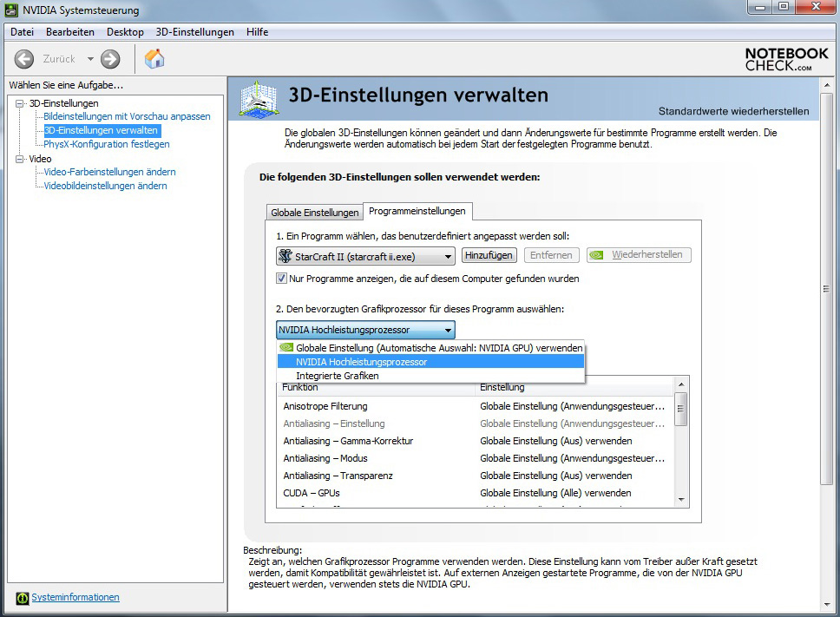Click main page vertical scrollbar thumb
Screen dimensions: 840x617
pos(826,289)
